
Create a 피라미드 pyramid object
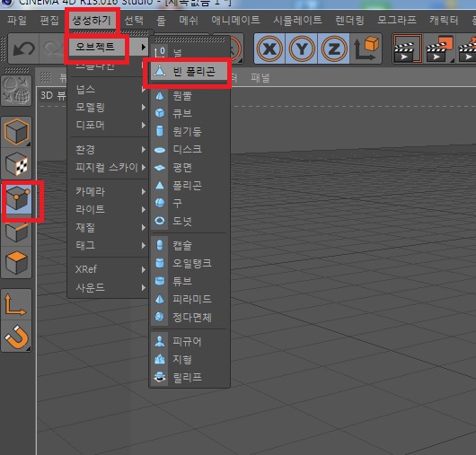coord(190,299)
